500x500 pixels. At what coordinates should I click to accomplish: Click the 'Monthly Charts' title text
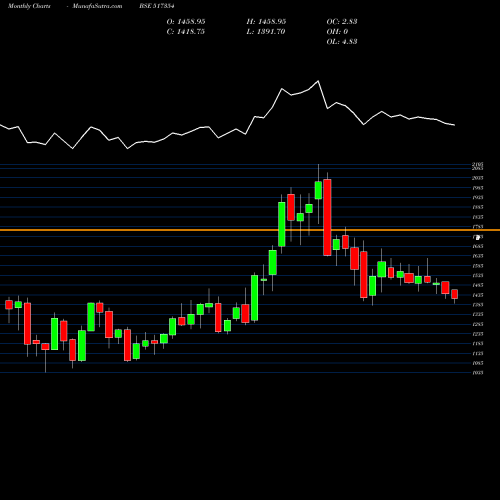[x=29, y=6]
